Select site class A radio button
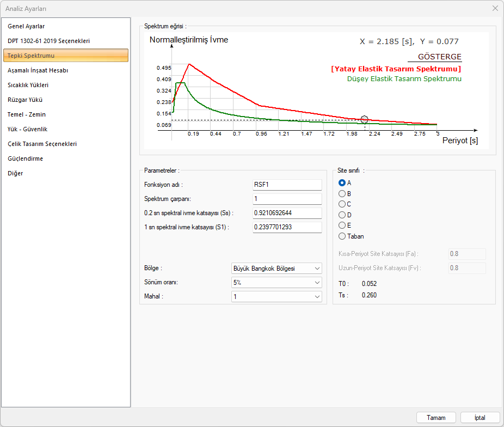Viewport: 504px width, 427px height. coord(342,183)
